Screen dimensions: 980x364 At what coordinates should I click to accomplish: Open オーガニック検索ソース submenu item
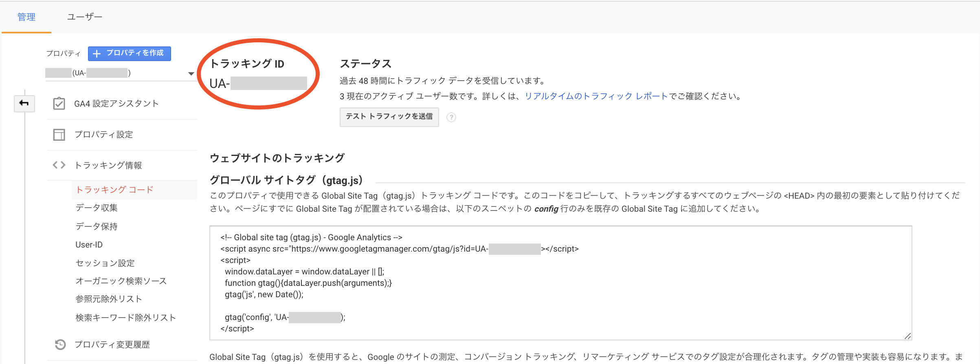(x=121, y=281)
